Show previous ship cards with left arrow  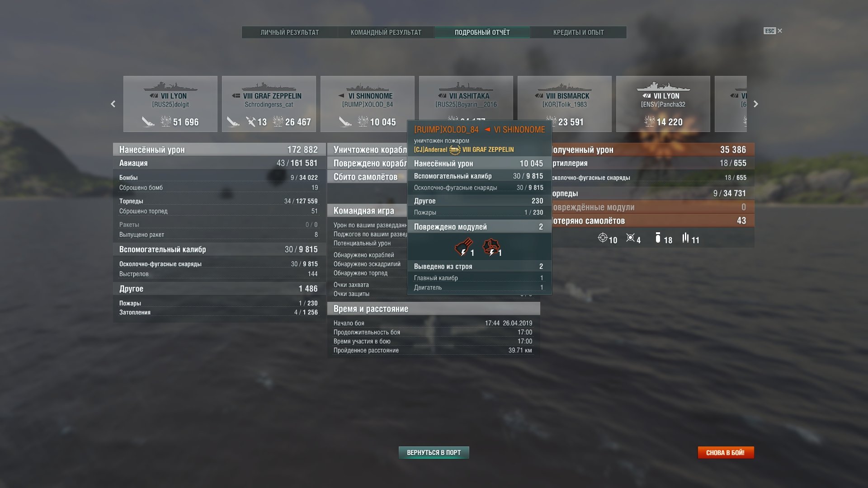tap(113, 104)
